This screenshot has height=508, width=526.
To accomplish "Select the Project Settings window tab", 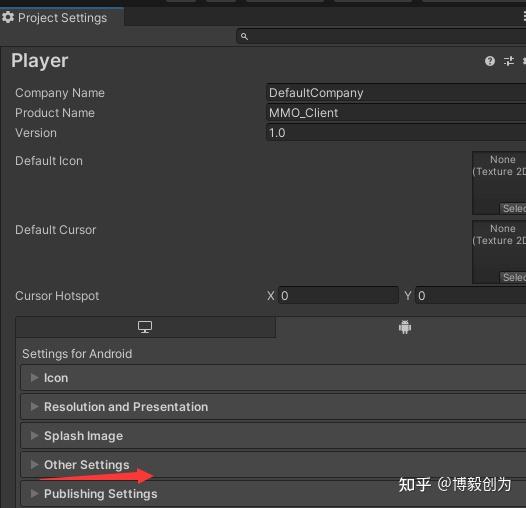I will [x=62, y=17].
